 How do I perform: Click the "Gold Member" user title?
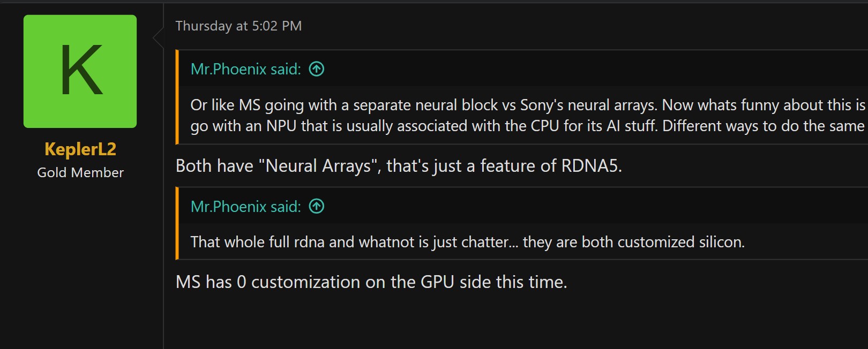tap(80, 172)
